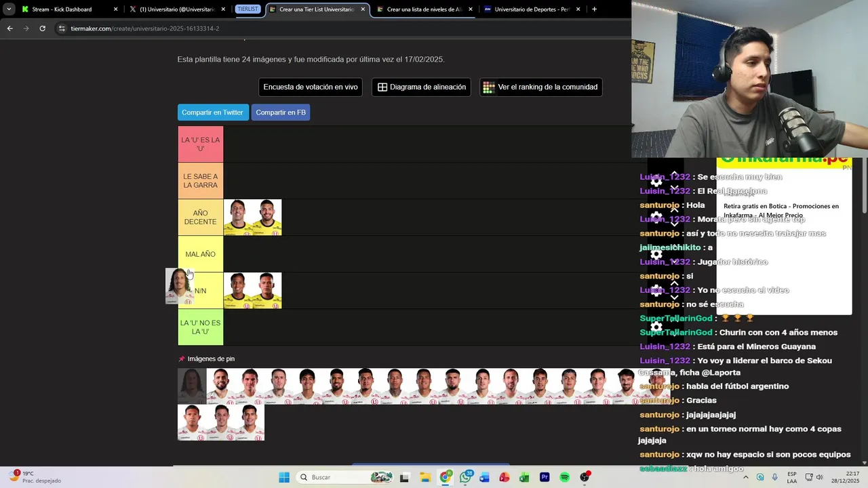Open the Windows Start menu

pyautogui.click(x=284, y=477)
